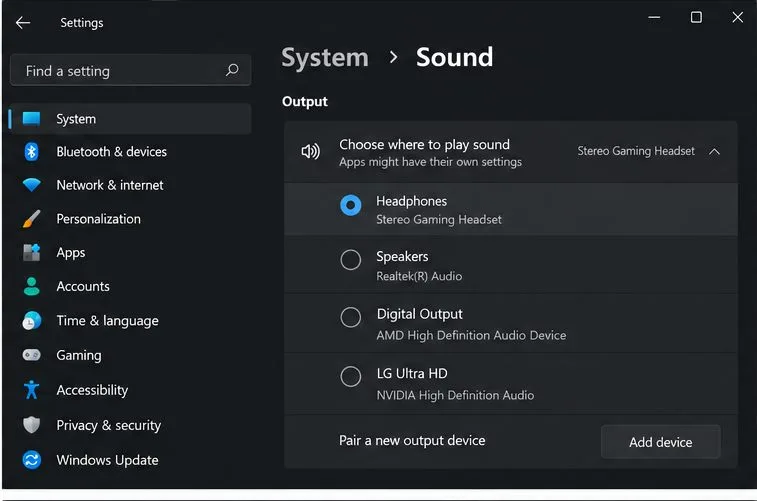757x501 pixels.
Task: Click AMD High Definition Audio Device text
Action: click(x=471, y=335)
